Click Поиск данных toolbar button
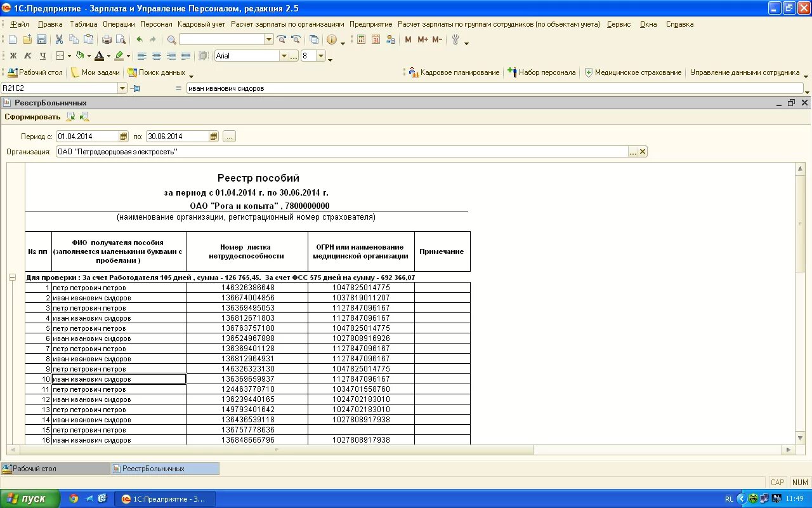812x508 pixels. pyautogui.click(x=157, y=72)
